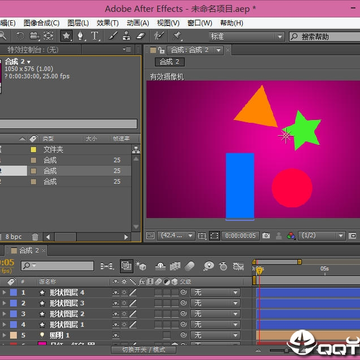Viewport: 360px width, 360px height.
Task: Select the Brush tool
Action: [x=113, y=36]
